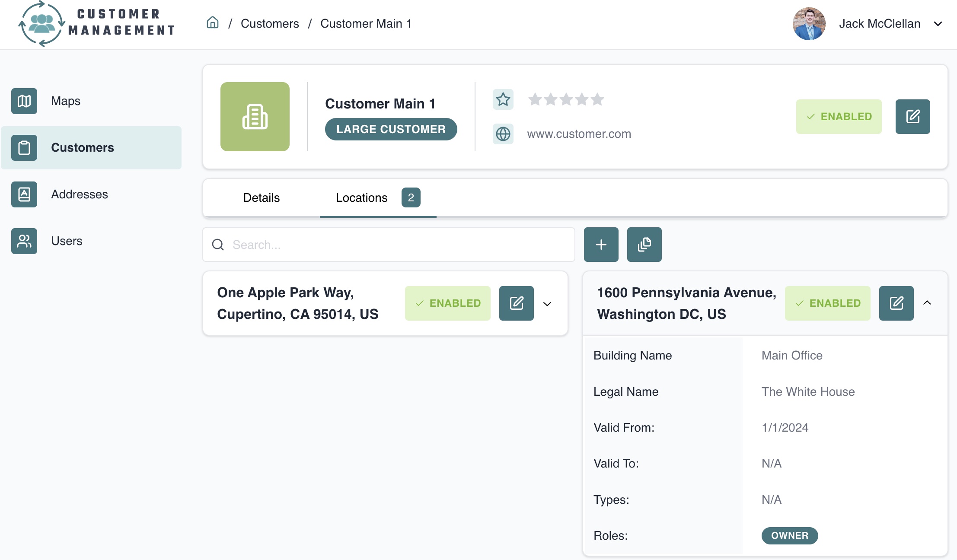Screen dimensions: 957x560
Task: Collapse the 1600 Pennsylvania Avenue card
Action: 927,303
